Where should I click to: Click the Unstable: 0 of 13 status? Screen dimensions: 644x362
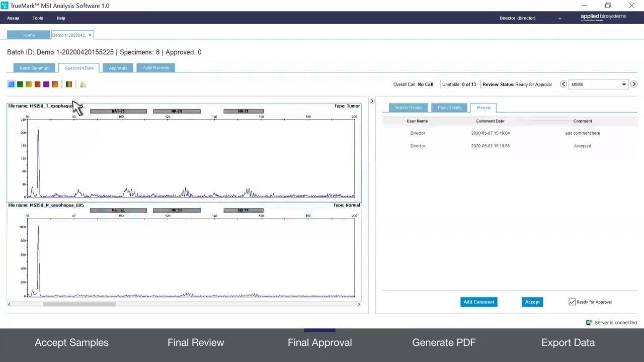click(x=459, y=84)
